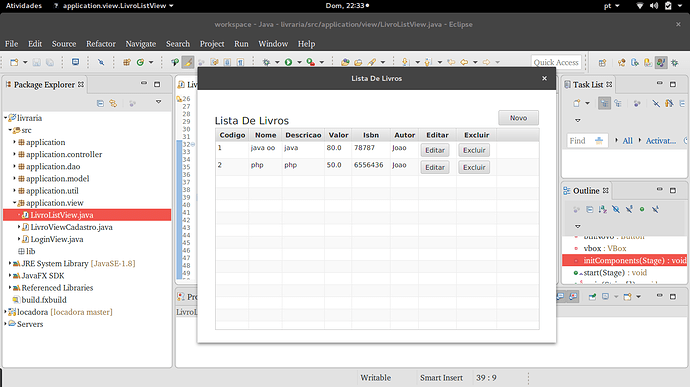Viewport: 690px width, 387px height.
Task: Click the Valor column header
Action: (x=338, y=135)
